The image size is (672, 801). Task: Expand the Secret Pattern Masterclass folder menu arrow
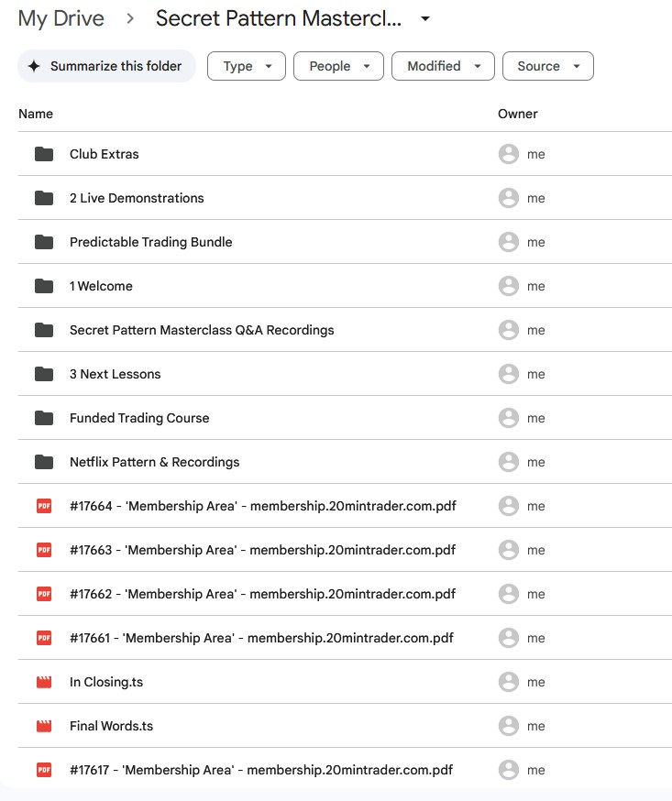click(x=424, y=19)
